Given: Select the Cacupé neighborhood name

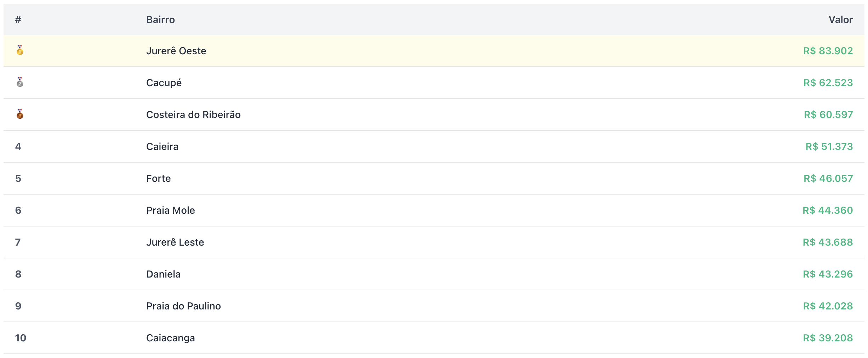Looking at the screenshot, I should pyautogui.click(x=164, y=83).
